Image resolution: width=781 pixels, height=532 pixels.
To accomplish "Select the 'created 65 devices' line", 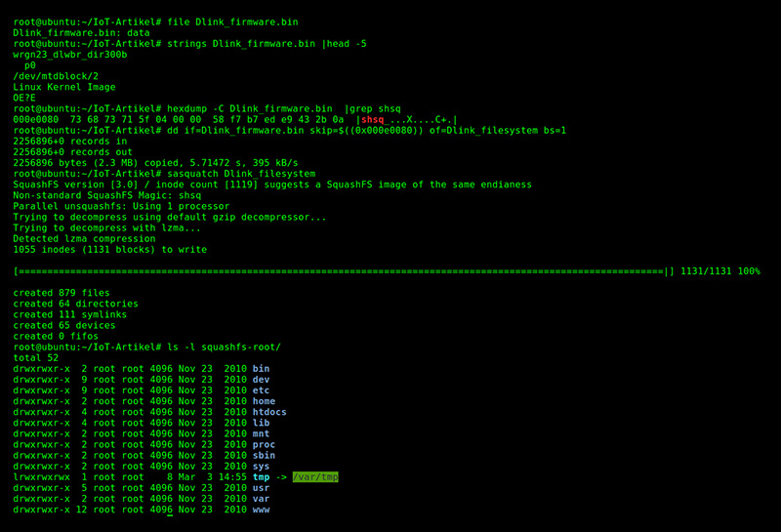I will (64, 326).
